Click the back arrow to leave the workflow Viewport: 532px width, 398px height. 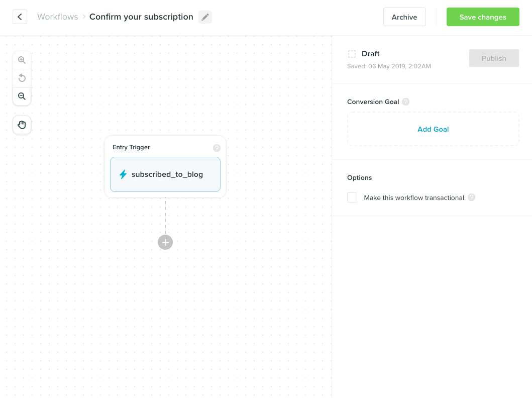click(20, 17)
